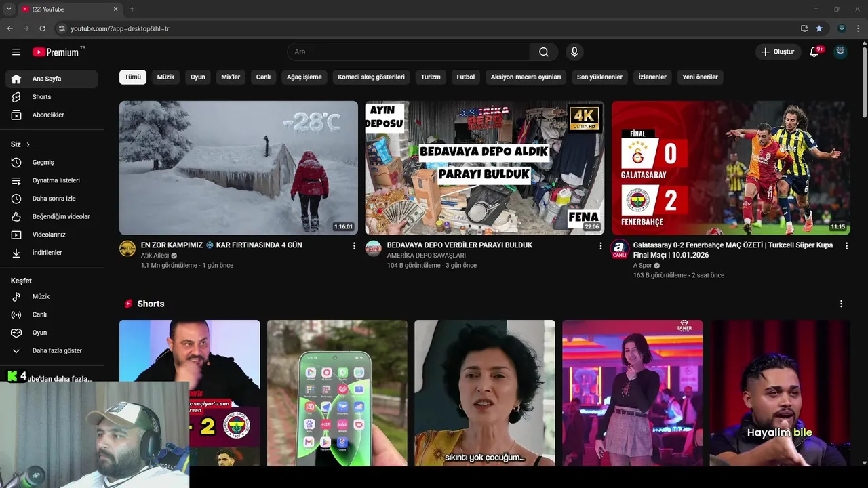Close the YouTube browser tab
Viewport: 868px width, 488px height.
click(115, 9)
